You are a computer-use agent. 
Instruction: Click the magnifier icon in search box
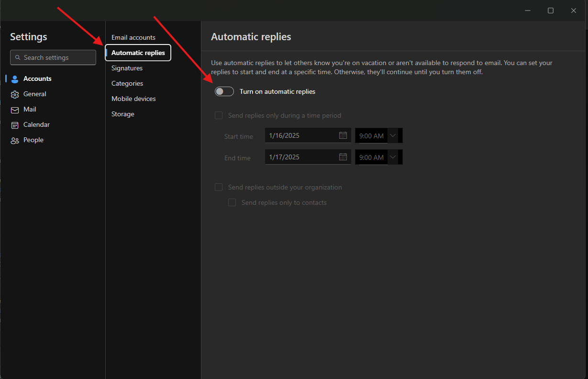pos(18,57)
